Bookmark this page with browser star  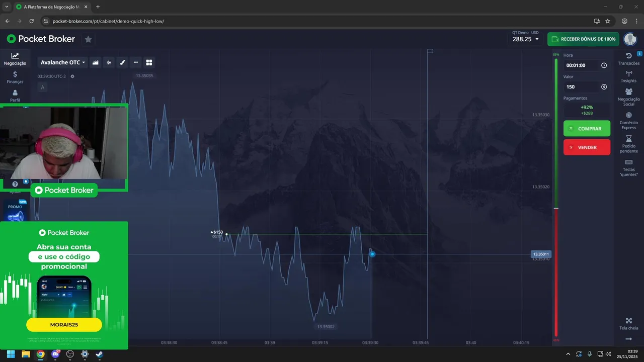coord(608,21)
